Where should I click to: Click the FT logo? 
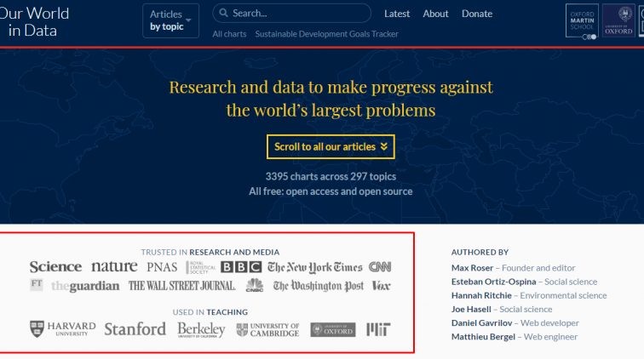click(x=37, y=284)
